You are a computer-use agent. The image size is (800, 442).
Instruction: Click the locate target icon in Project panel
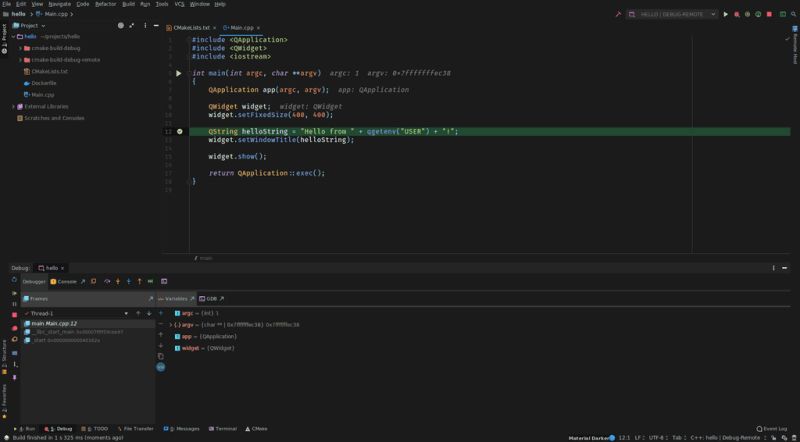(121, 26)
